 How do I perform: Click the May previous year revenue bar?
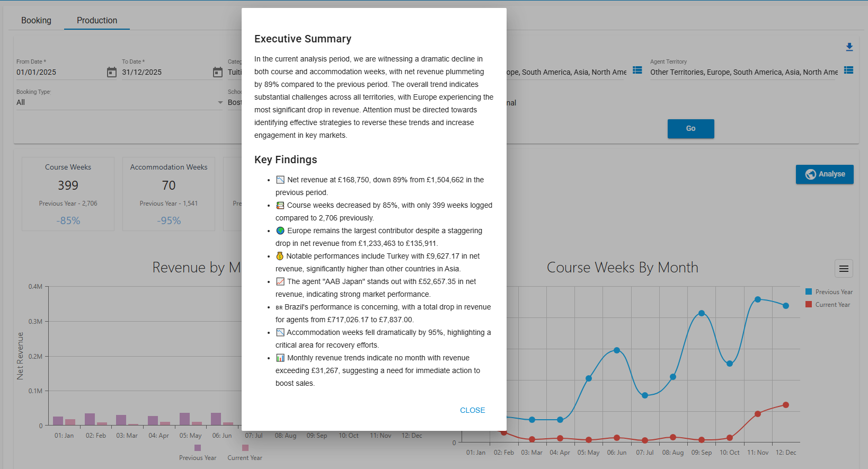(x=184, y=419)
